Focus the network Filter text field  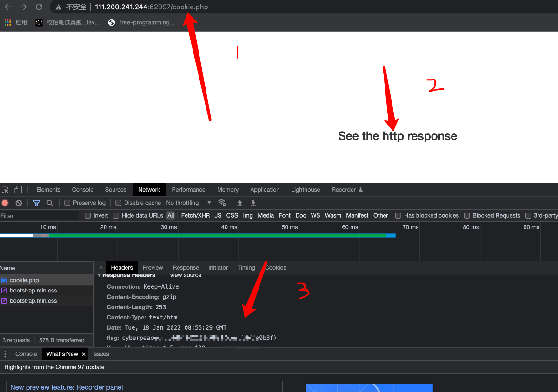coord(40,216)
